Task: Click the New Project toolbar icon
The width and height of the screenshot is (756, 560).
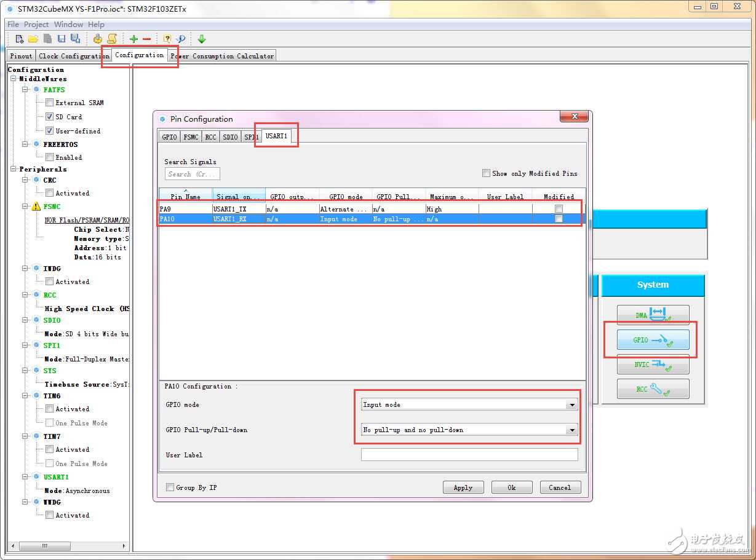Action: tap(20, 39)
